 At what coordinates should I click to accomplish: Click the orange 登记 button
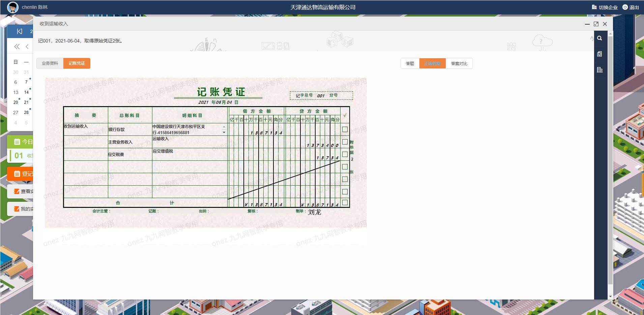[20, 174]
